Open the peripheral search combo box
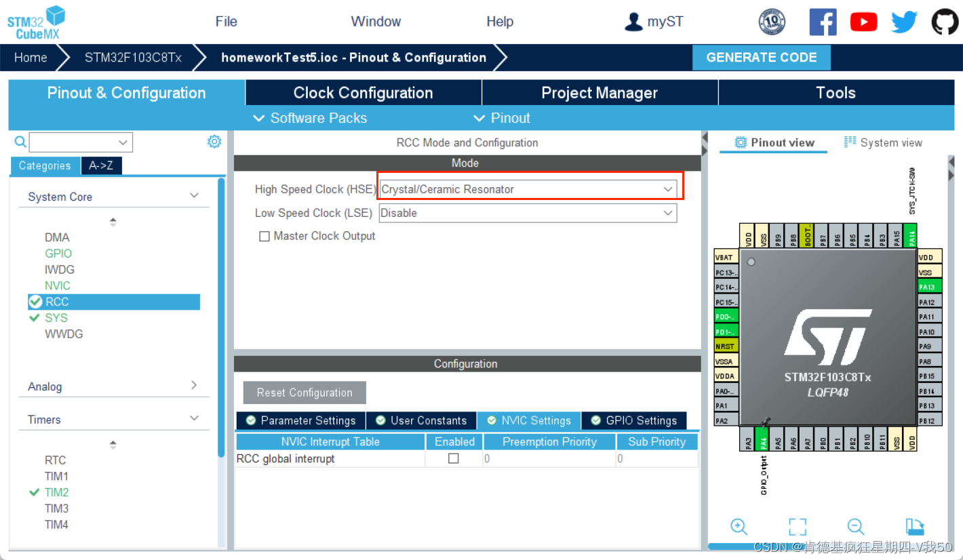The image size is (963, 560). click(81, 142)
